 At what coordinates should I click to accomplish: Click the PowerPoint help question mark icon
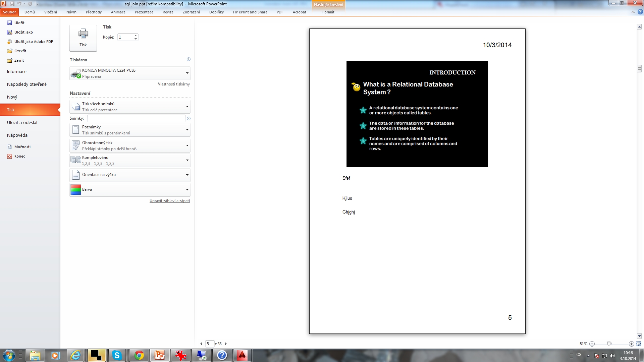(x=640, y=12)
